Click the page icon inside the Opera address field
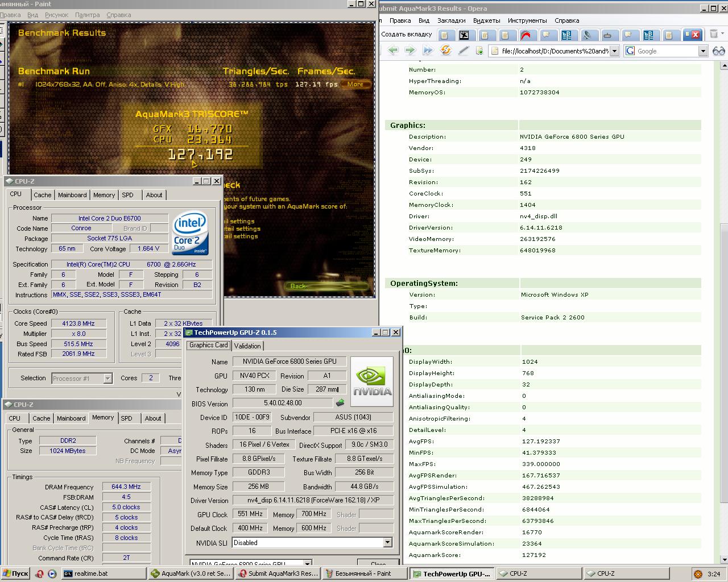Screen dimensions: 728x582 click(x=494, y=51)
